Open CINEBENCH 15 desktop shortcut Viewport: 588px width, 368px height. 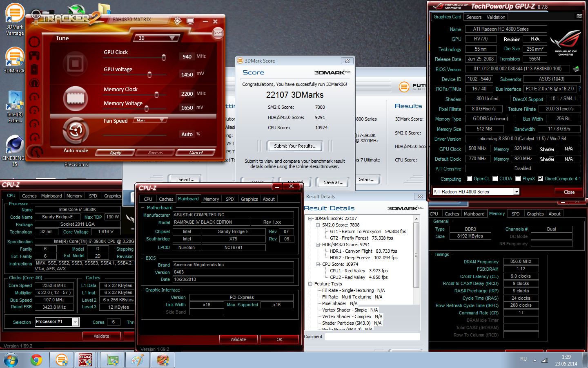[x=15, y=151]
